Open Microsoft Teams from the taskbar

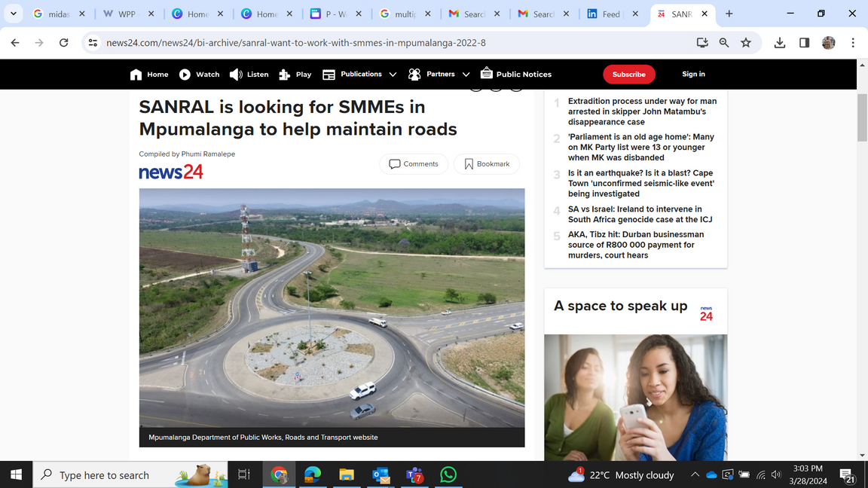[414, 474]
